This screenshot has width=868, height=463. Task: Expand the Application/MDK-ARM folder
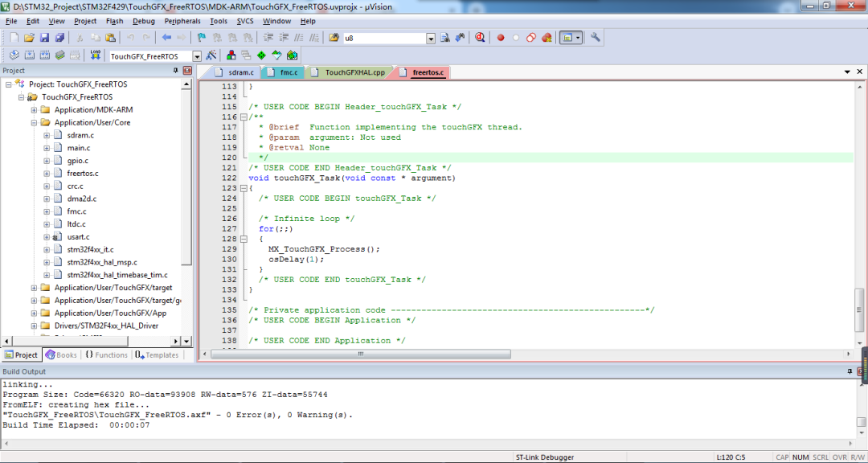coord(34,109)
